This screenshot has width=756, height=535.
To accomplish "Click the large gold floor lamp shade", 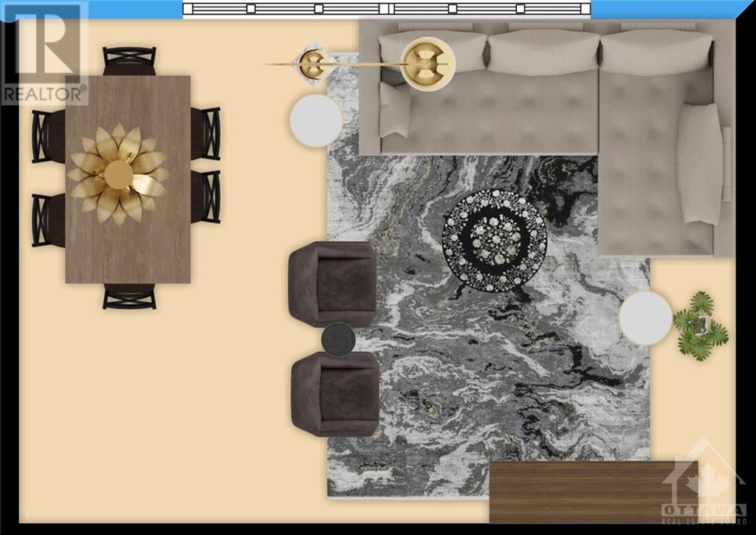I will pos(429,63).
